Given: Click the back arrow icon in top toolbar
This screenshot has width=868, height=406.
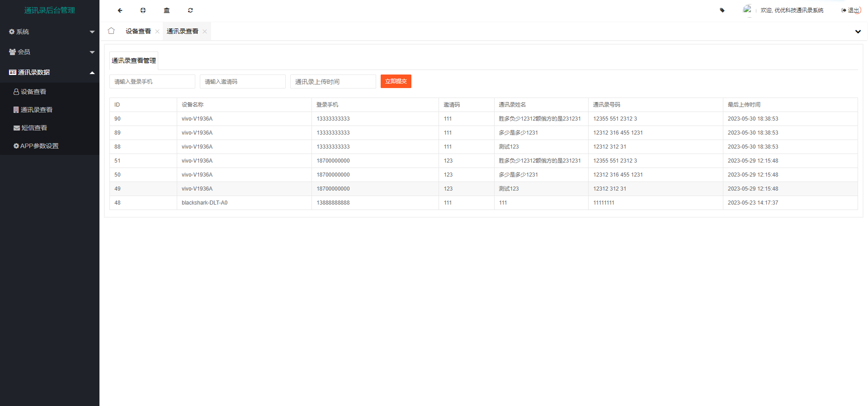Looking at the screenshot, I should click(120, 10).
